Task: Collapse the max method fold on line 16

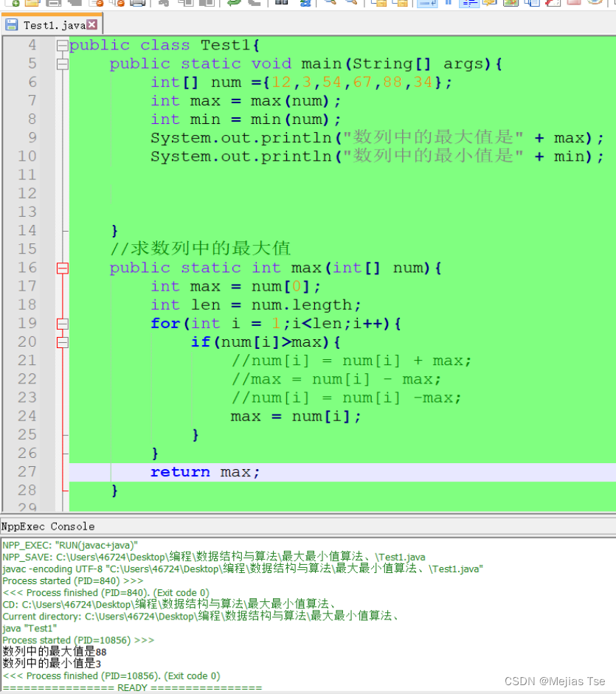Action: click(62, 268)
